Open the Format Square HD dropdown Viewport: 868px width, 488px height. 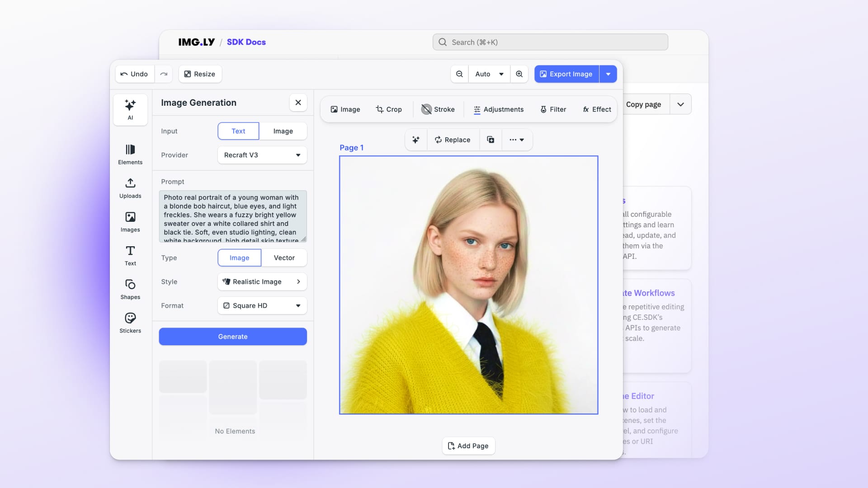coord(262,305)
